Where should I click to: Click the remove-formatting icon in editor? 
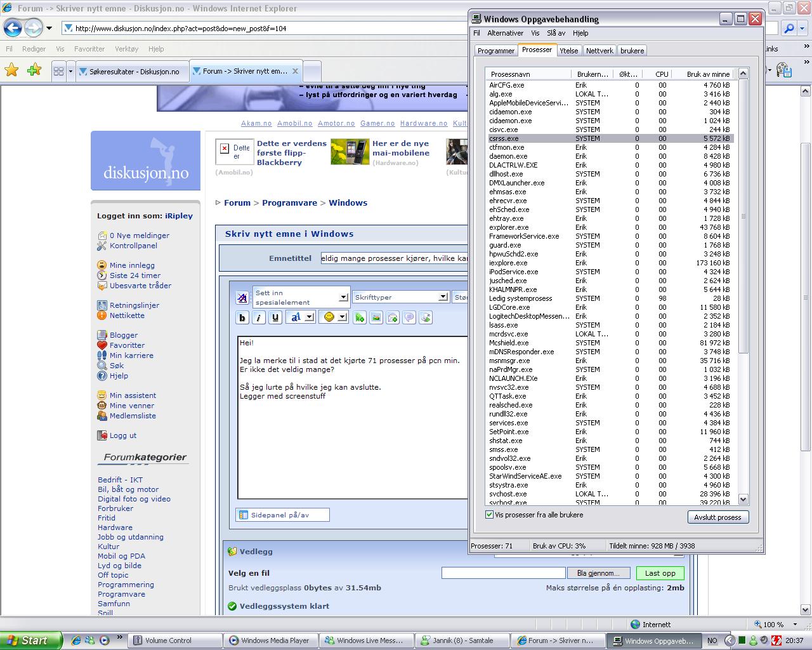tap(242, 297)
